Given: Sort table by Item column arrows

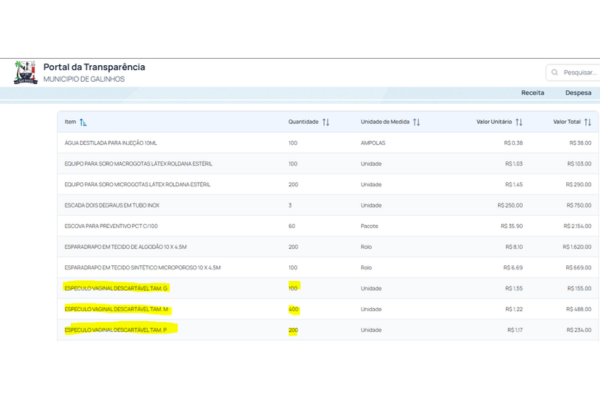Looking at the screenshot, I should (x=84, y=122).
